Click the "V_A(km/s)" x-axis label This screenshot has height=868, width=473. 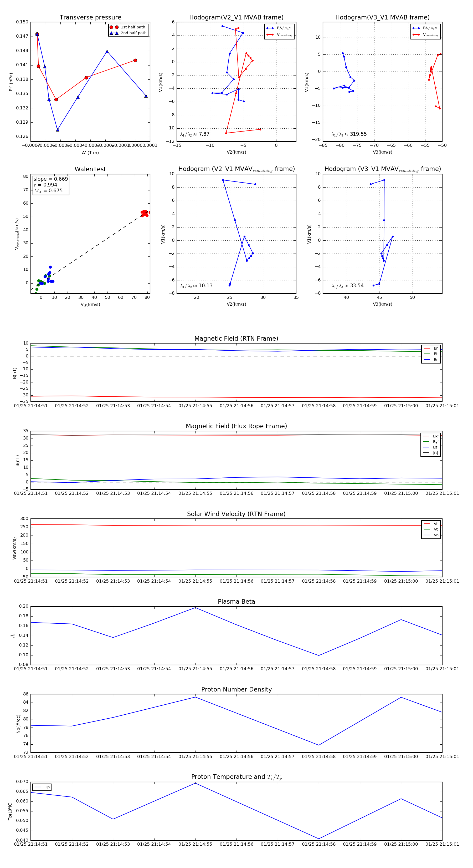tap(90, 305)
